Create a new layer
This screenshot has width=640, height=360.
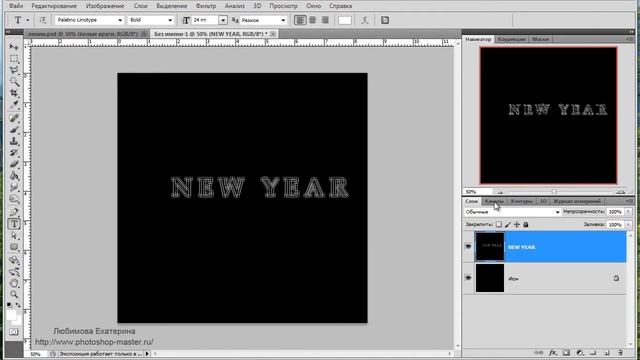pyautogui.click(x=607, y=353)
